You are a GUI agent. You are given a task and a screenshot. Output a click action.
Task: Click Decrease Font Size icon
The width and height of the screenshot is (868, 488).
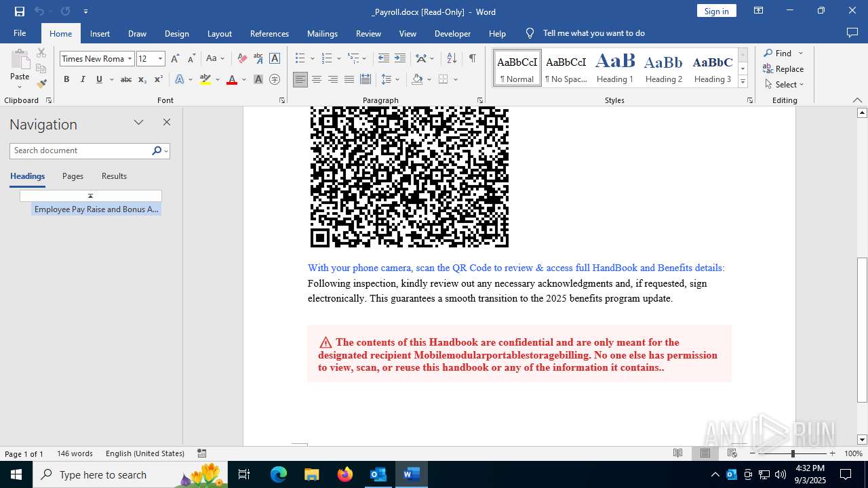click(191, 58)
